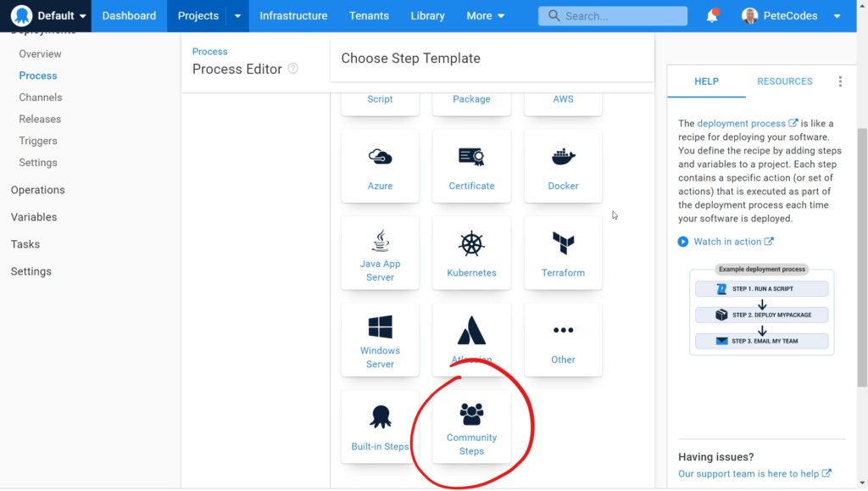Open Operations section in sidebar
868x491 pixels.
pos(37,190)
